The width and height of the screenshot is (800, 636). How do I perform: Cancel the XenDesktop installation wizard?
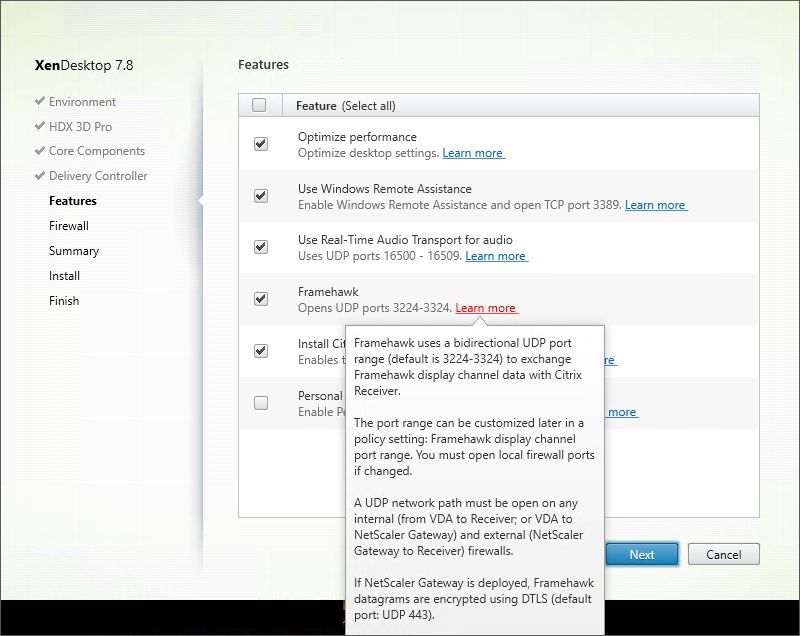click(x=723, y=554)
